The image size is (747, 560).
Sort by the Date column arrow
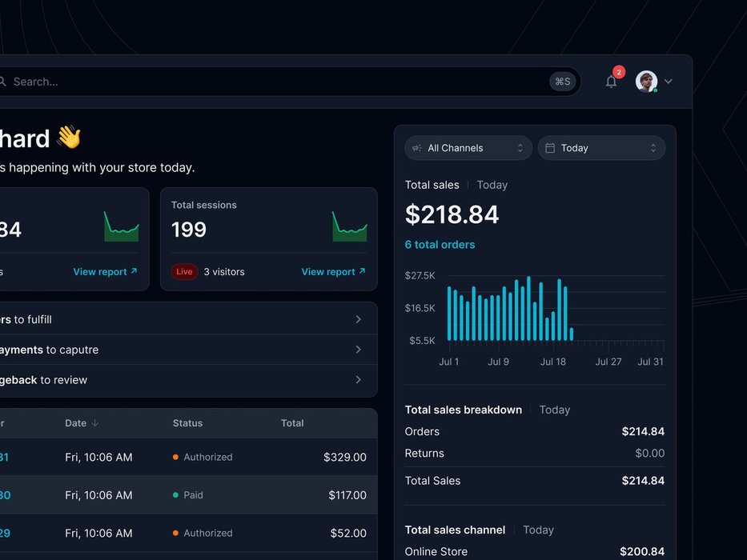click(x=95, y=423)
